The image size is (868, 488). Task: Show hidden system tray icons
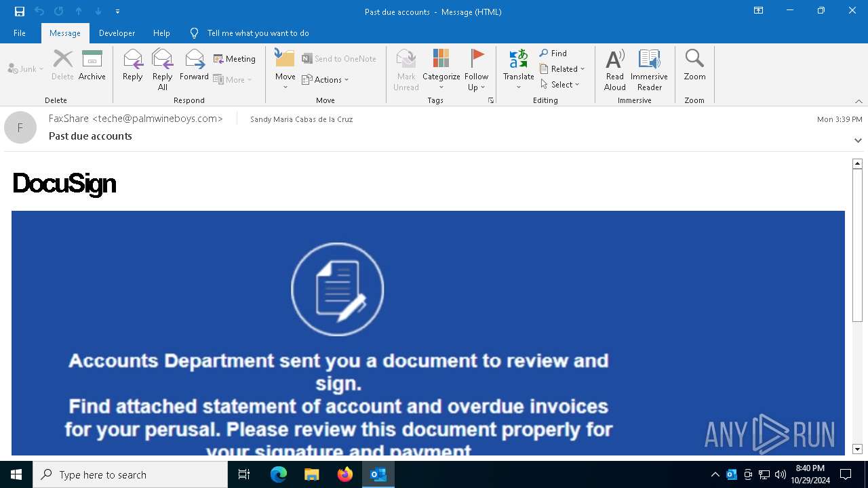[715, 474]
